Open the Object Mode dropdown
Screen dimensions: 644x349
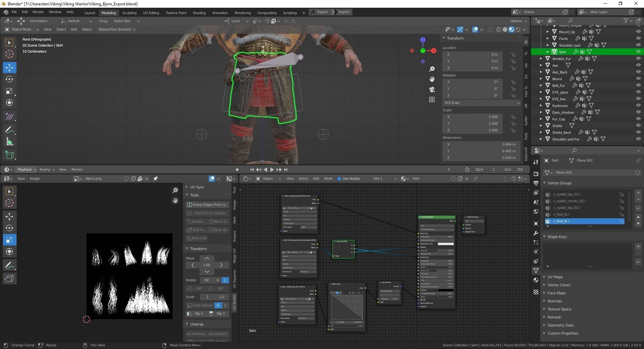tap(22, 30)
